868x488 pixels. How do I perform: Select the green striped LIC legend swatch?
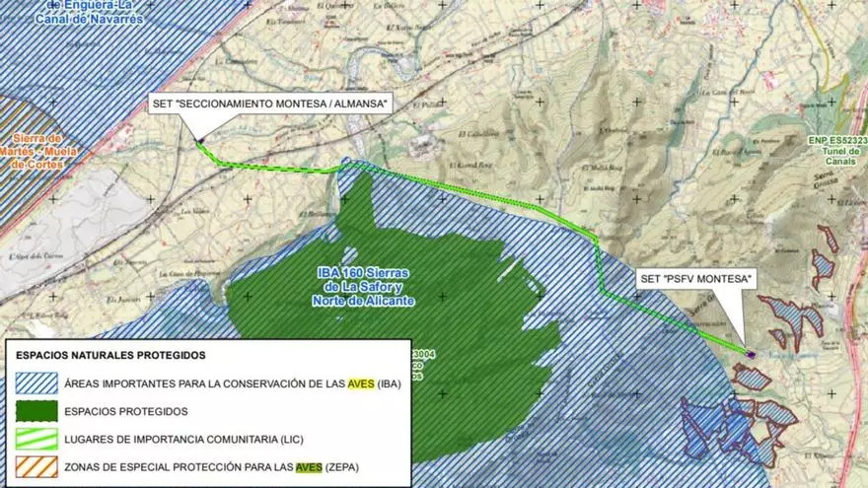point(36,438)
